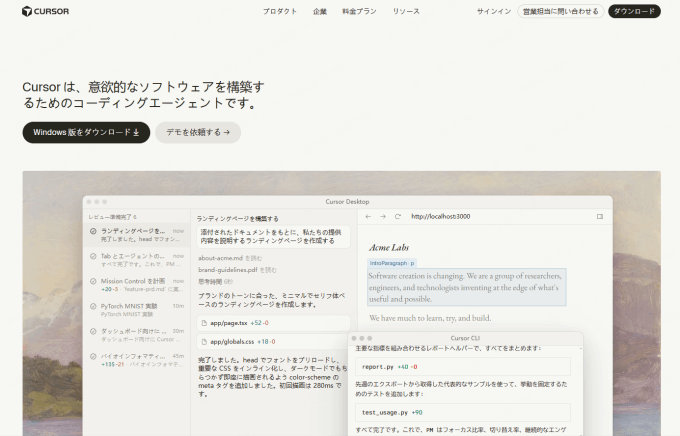Click the back arrow in preview browser
This screenshot has width=680, height=436.
click(x=368, y=216)
